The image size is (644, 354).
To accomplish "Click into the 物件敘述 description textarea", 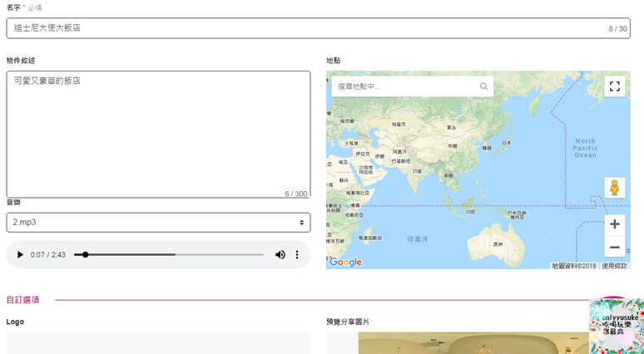I will point(158,134).
